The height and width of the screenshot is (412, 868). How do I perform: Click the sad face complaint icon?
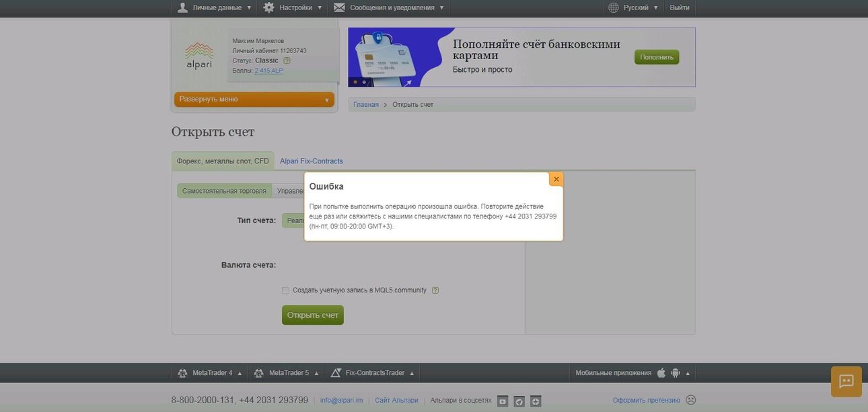[x=690, y=400]
